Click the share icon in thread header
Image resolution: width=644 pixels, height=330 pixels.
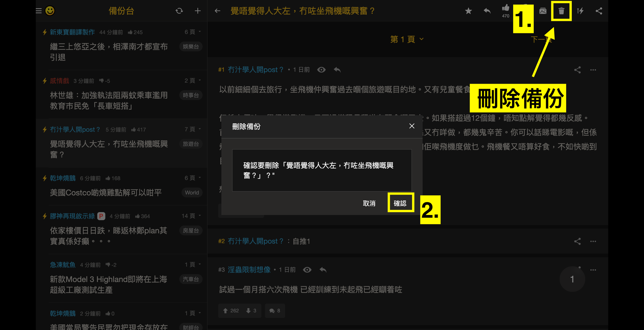pos(599,11)
